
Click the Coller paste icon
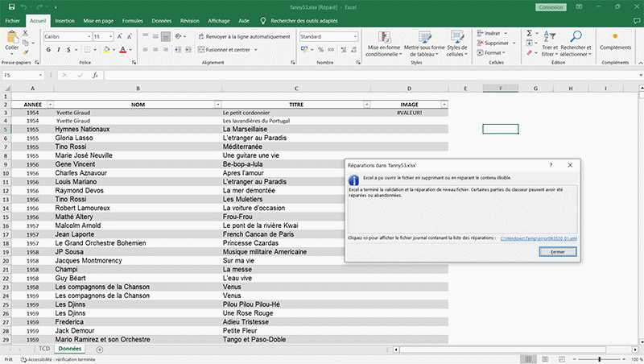point(13,40)
